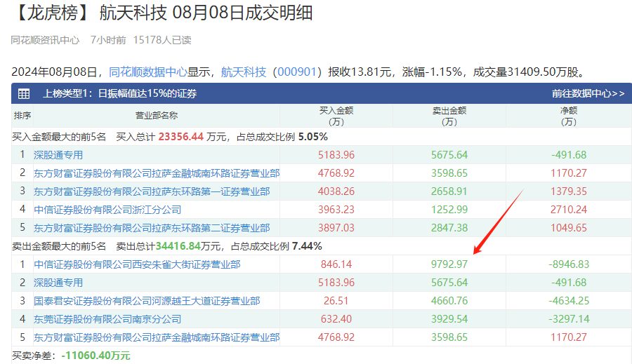Image resolution: width=632 pixels, height=364 pixels.
Task: Open 前往数据中心>> link
Action: tap(588, 94)
